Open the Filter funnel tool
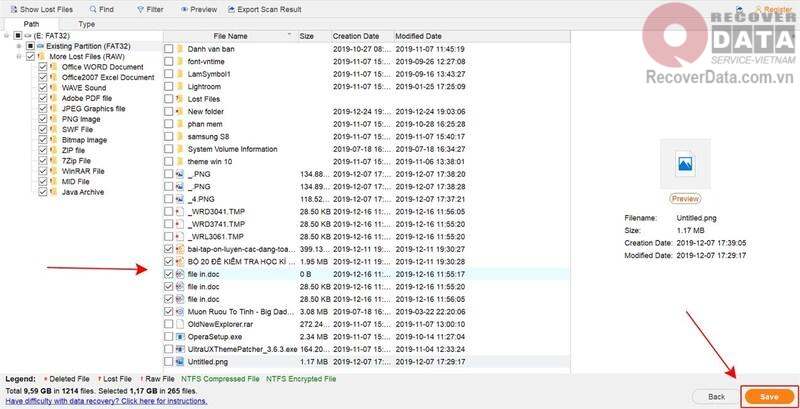Viewport: 800px width, 409px height. [x=140, y=9]
